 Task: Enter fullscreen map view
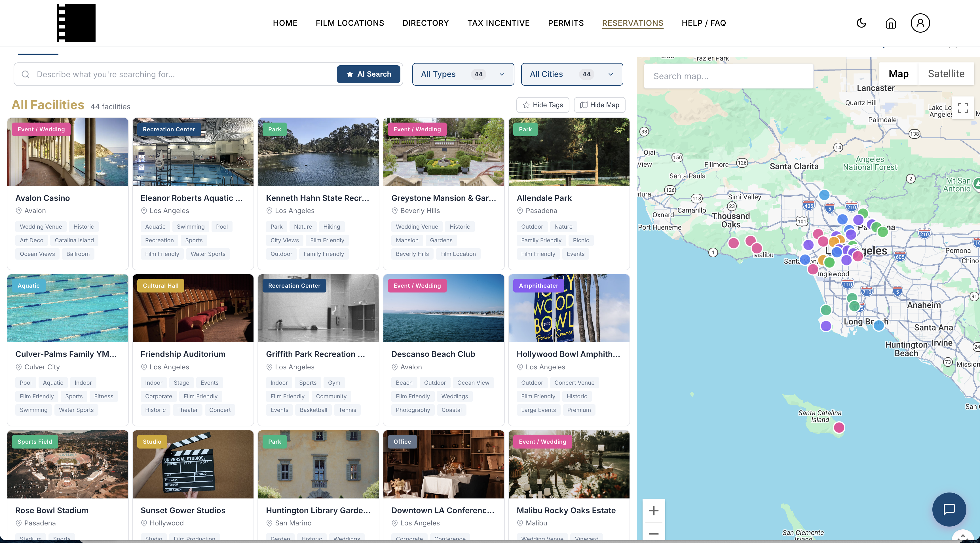pos(963,108)
